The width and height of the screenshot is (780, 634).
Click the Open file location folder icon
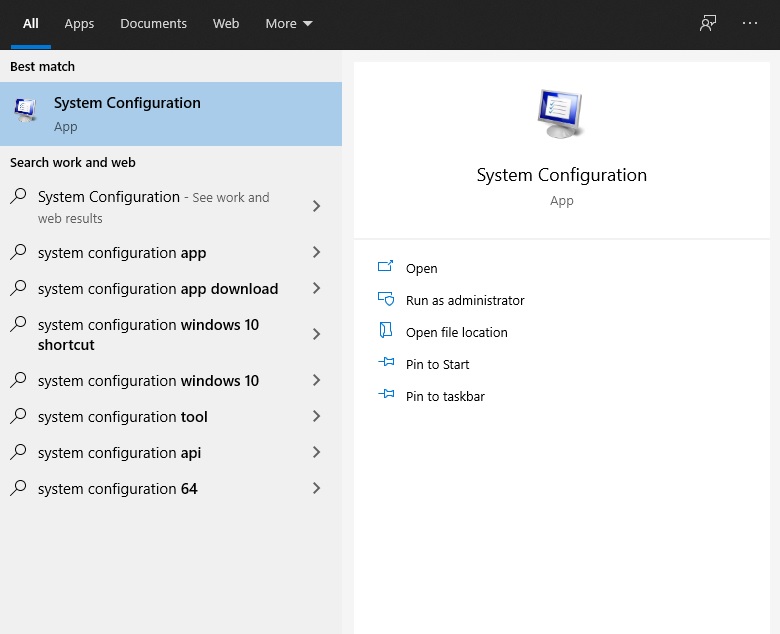[x=386, y=331]
